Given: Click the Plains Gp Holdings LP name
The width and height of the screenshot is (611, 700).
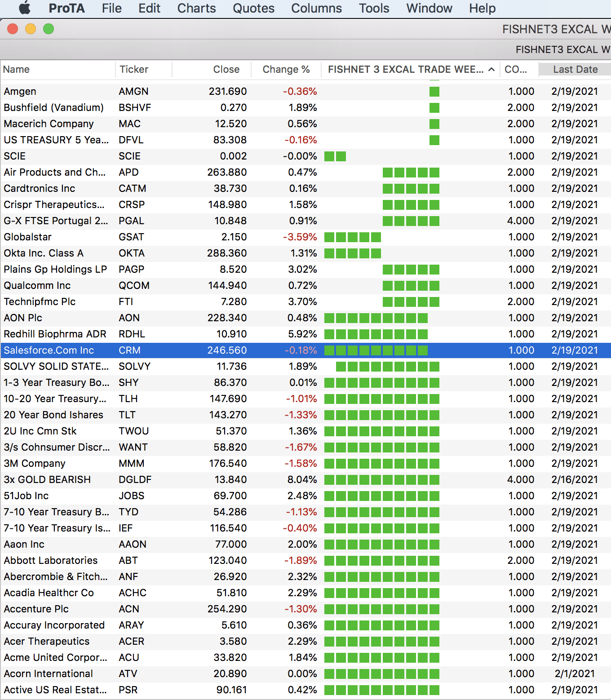Looking at the screenshot, I should (x=55, y=270).
